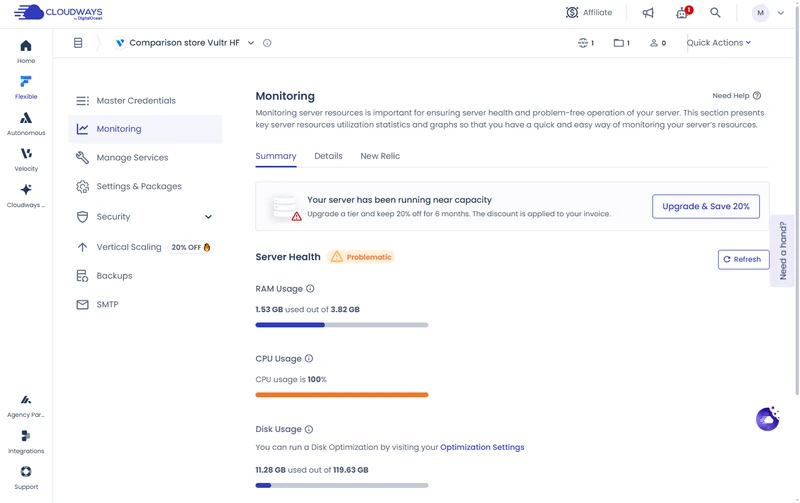
Task: Expand the Security submenu
Action: (208, 216)
